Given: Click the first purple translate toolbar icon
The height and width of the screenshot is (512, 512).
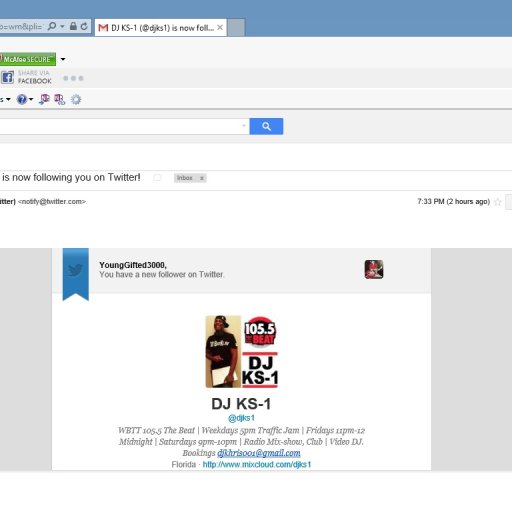Looking at the screenshot, I should (x=44, y=99).
